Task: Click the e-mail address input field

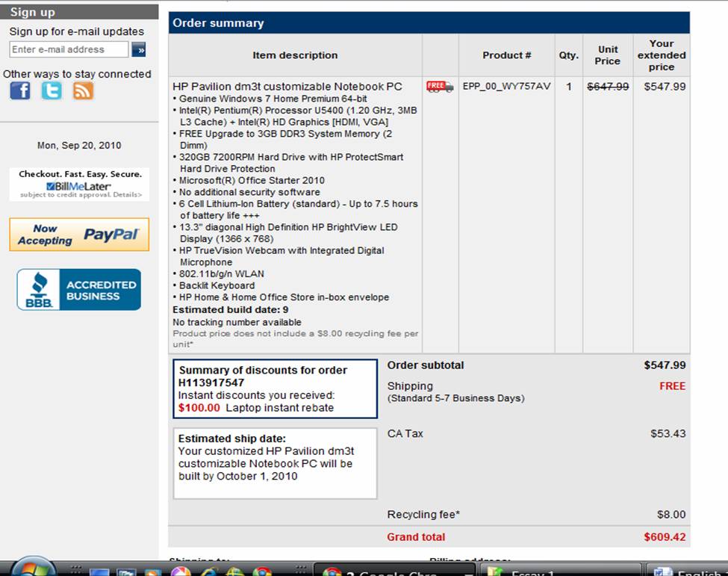Action: (x=69, y=49)
